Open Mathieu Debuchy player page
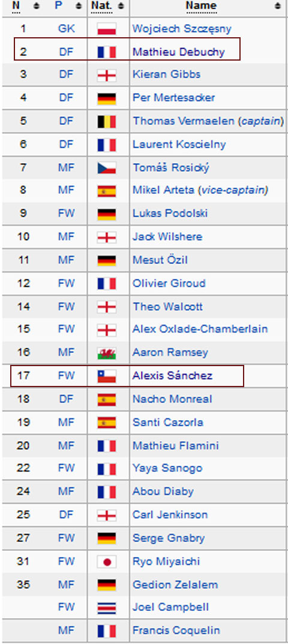Screen dimensions: 288x644 click(178, 52)
